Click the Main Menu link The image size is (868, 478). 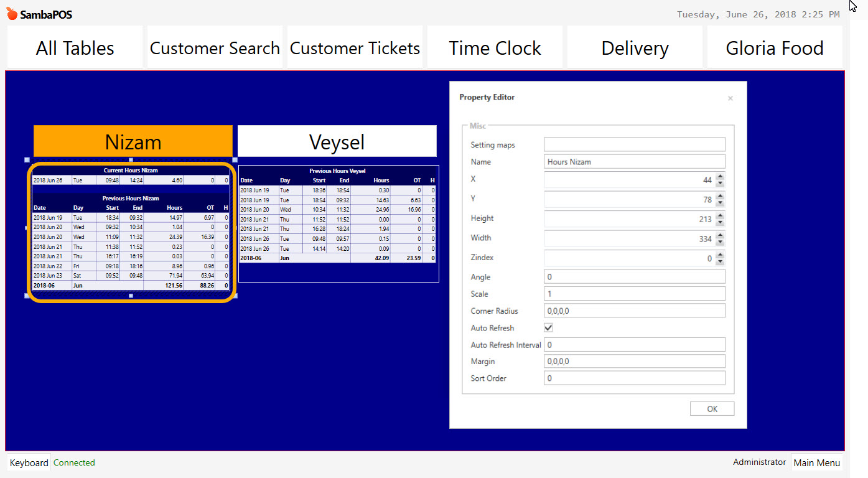[817, 462]
